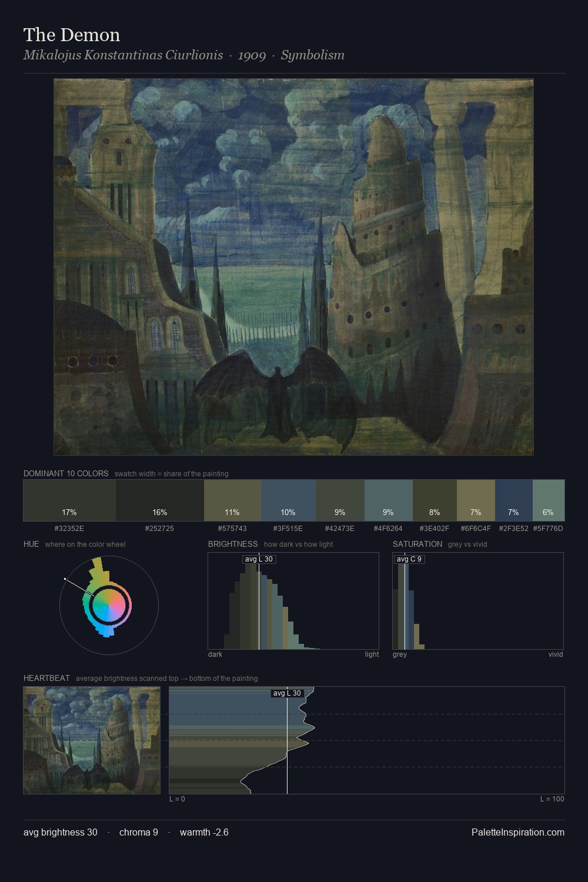The image size is (588, 882).
Task: Click the #4F6264 teal-grey swatch
Action: tap(389, 500)
